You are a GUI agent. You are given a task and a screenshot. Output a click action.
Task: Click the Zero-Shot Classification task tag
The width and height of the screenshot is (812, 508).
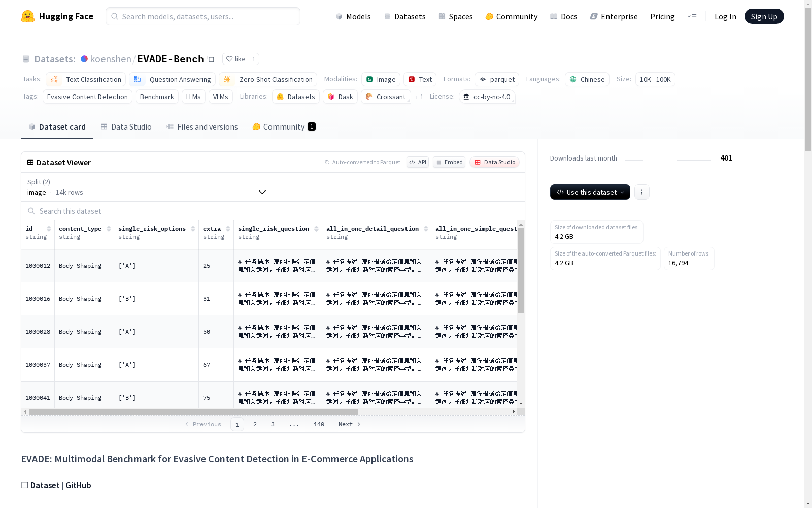click(268, 79)
